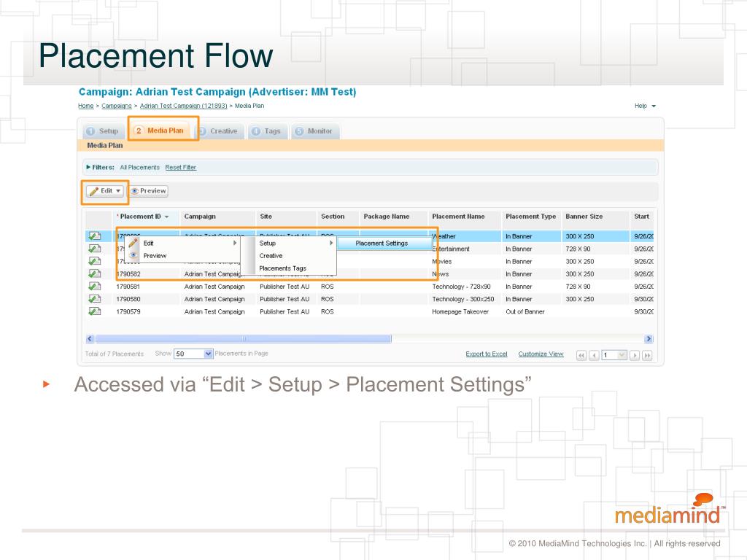
Task: Switch to the Media Plan tab
Action: pos(160,131)
